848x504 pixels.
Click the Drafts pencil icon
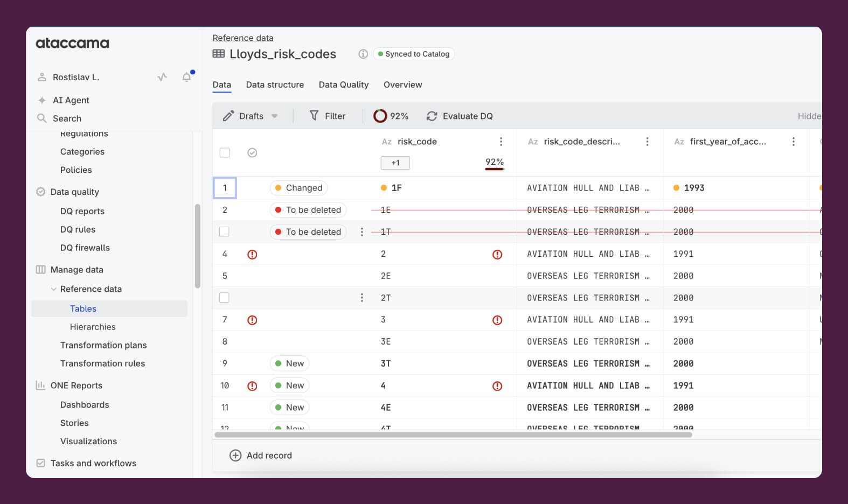(228, 116)
